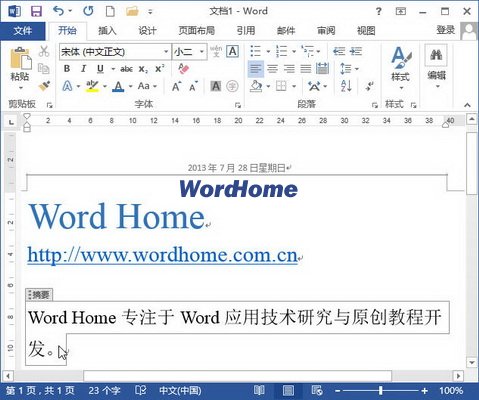Increase font size with Grow Font
The width and height of the screenshot is (479, 400).
click(x=177, y=86)
